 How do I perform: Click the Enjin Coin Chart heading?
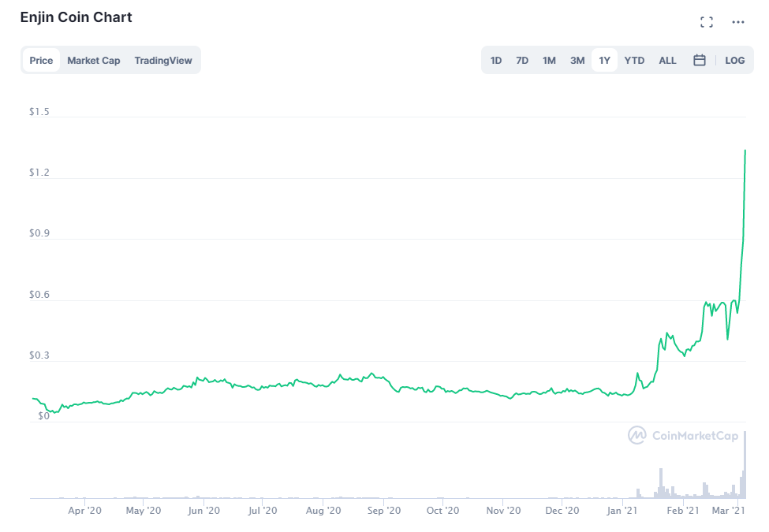click(76, 17)
